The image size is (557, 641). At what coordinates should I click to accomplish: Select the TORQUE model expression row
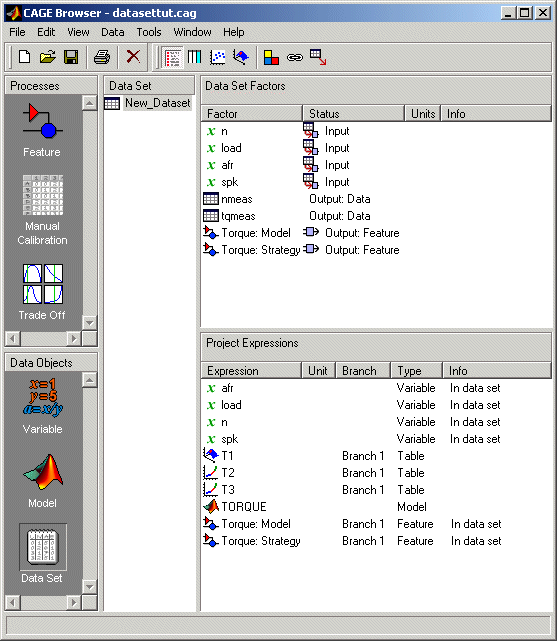[375, 507]
